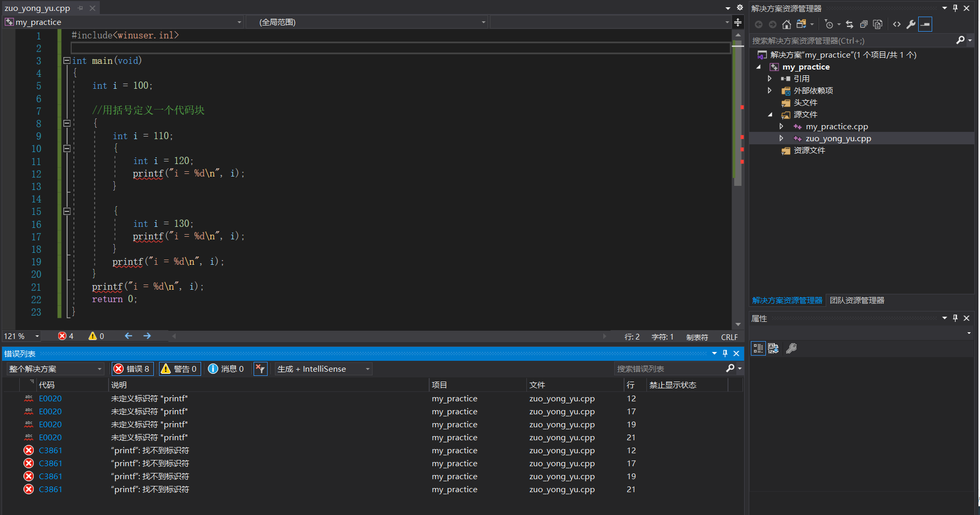The image size is (980, 515).
Task: Click the split editor icon above scrollbar
Action: click(738, 22)
